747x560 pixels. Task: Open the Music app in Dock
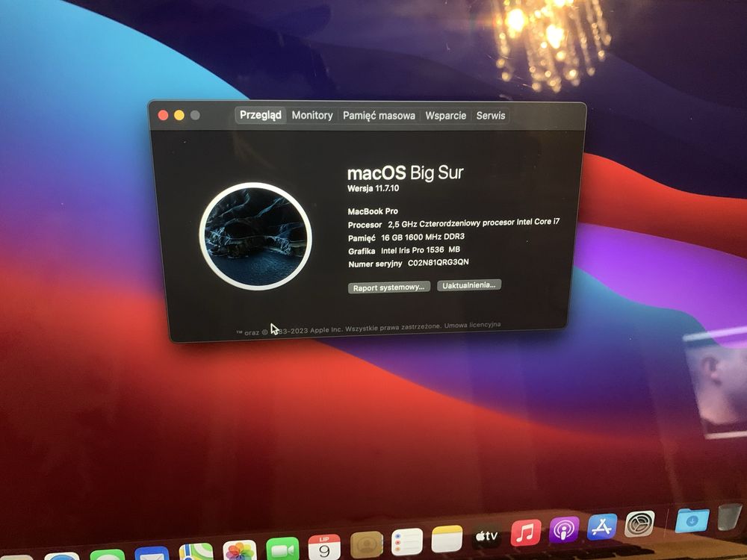click(525, 533)
